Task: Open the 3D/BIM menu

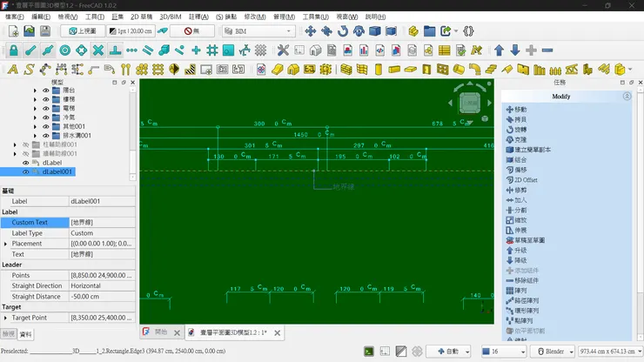Action: pos(171,17)
